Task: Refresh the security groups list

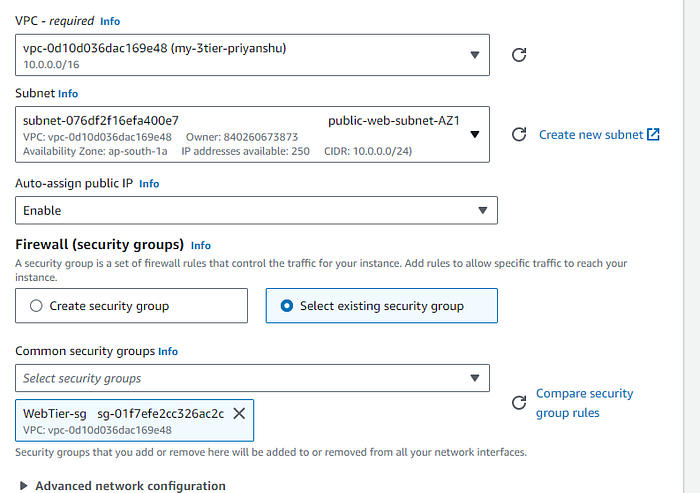Action: pos(519,403)
